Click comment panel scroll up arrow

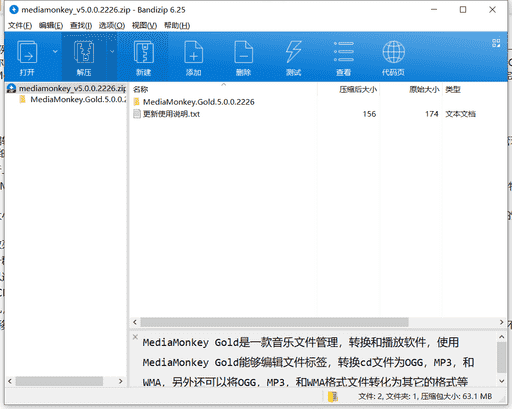(x=502, y=337)
